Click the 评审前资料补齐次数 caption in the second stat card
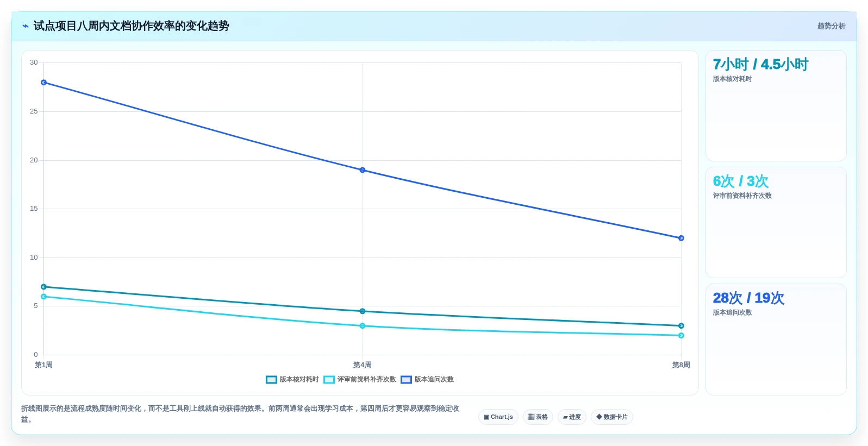The image size is (868, 446). coord(742,196)
